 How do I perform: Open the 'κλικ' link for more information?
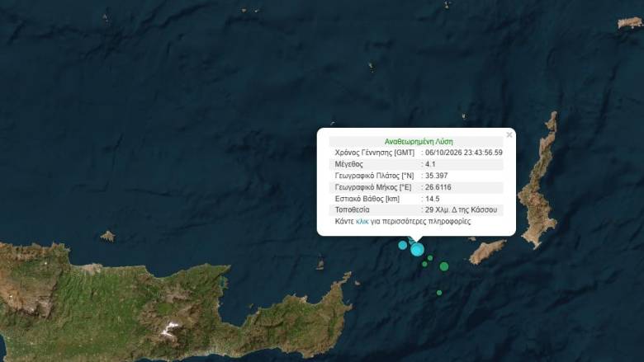362,221
